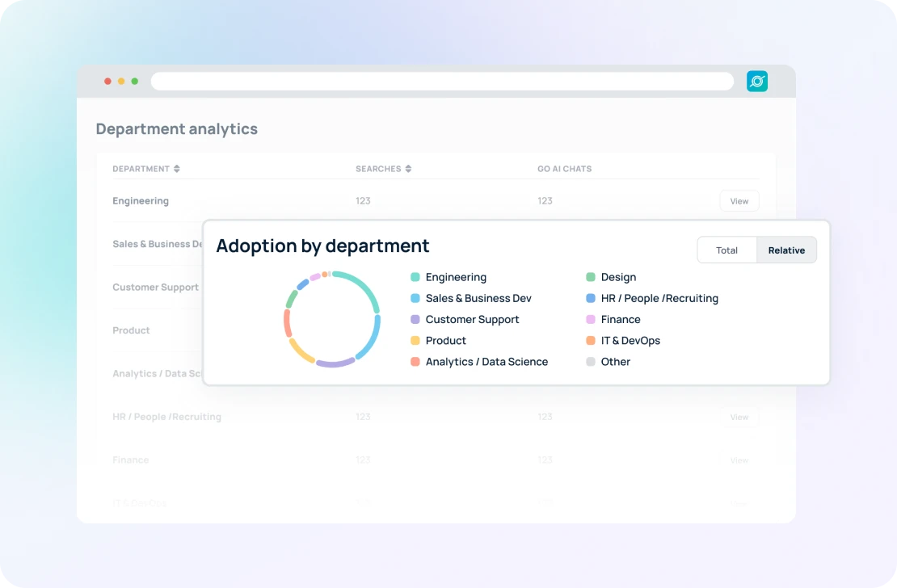Open Engineering details with its View button
The width and height of the screenshot is (897, 588).
[x=739, y=200]
